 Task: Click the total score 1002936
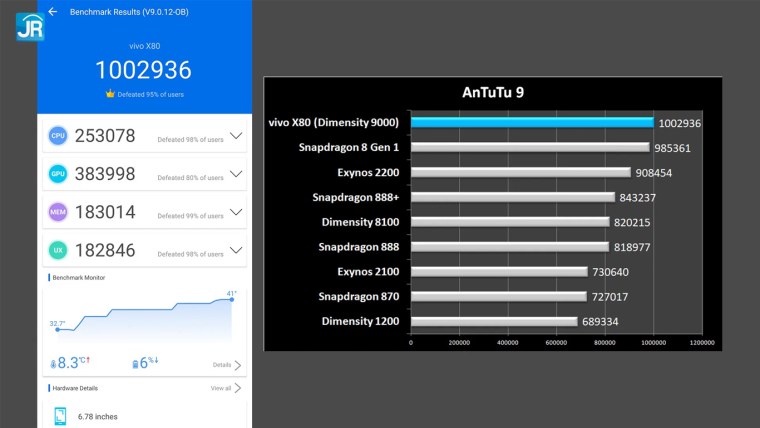143,69
